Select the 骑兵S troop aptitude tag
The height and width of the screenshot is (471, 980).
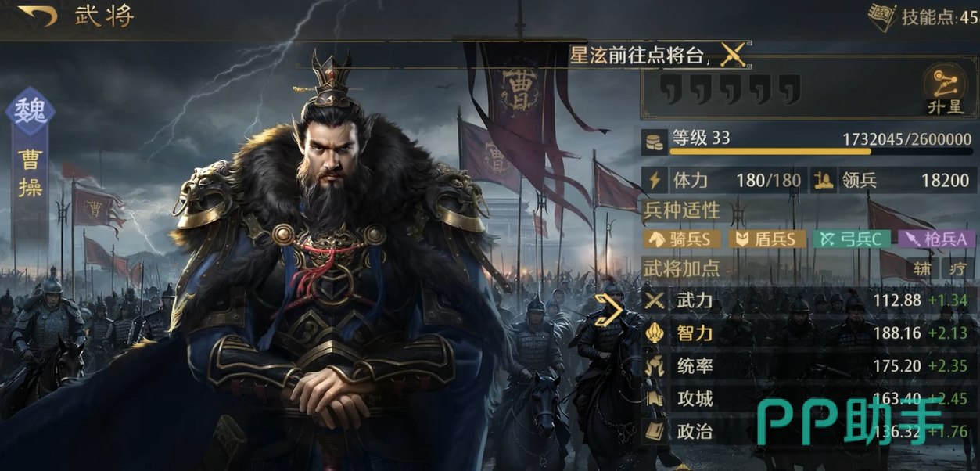[681, 239]
